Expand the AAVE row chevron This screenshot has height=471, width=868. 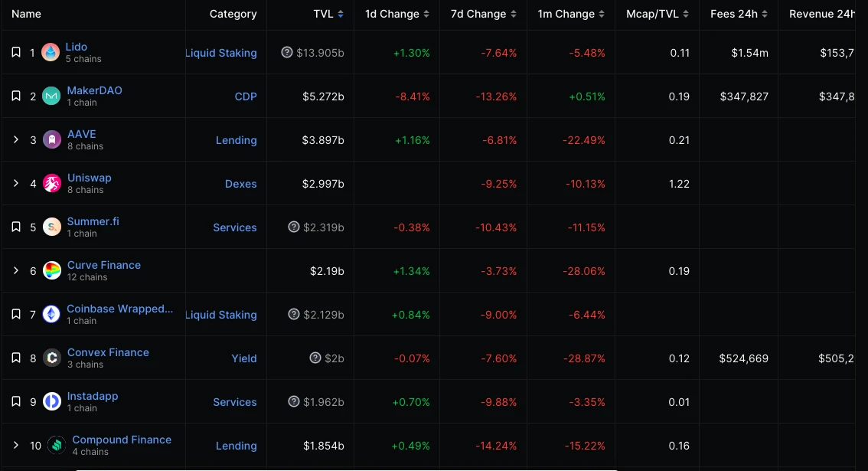pos(15,139)
